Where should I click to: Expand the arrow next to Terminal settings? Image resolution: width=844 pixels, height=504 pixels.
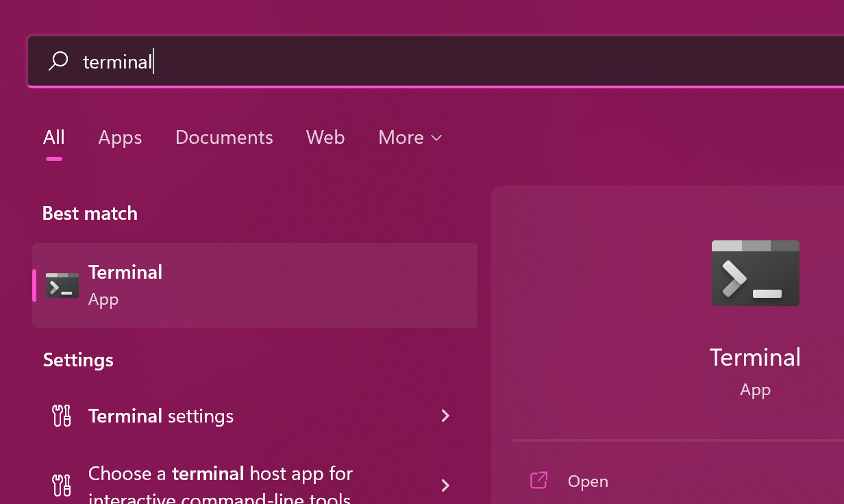click(445, 416)
